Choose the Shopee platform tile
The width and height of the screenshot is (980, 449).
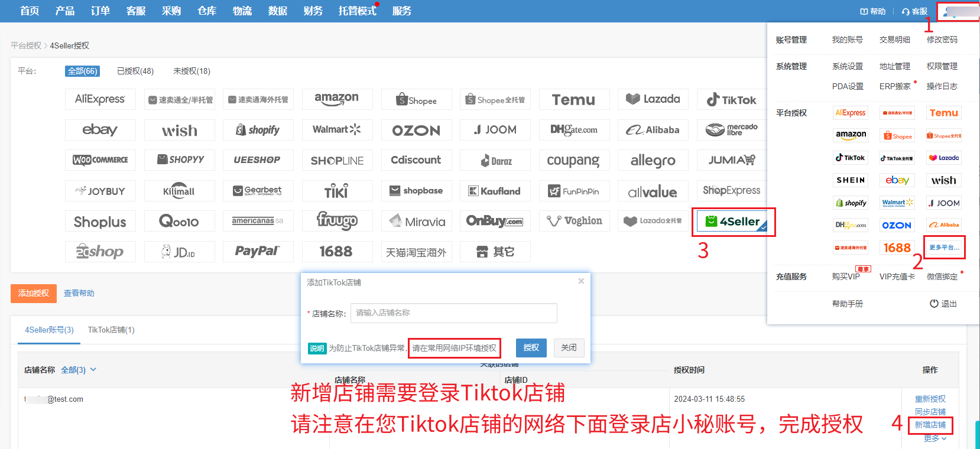416,99
